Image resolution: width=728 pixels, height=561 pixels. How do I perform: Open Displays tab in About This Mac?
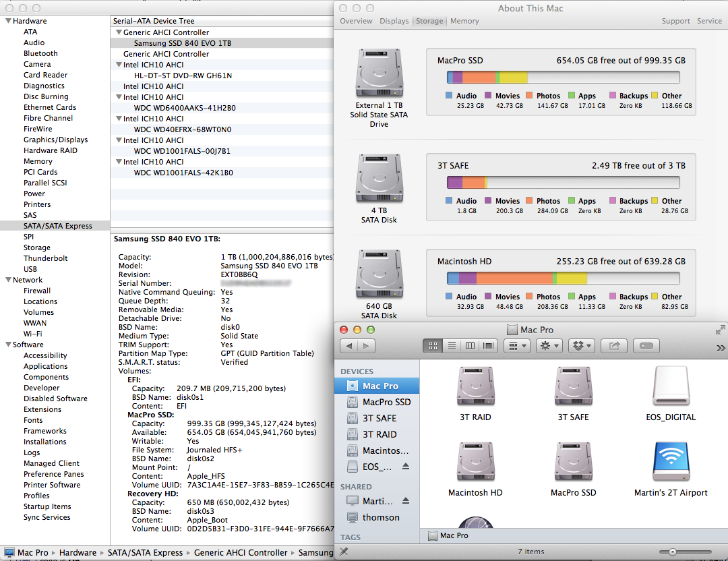click(x=394, y=21)
